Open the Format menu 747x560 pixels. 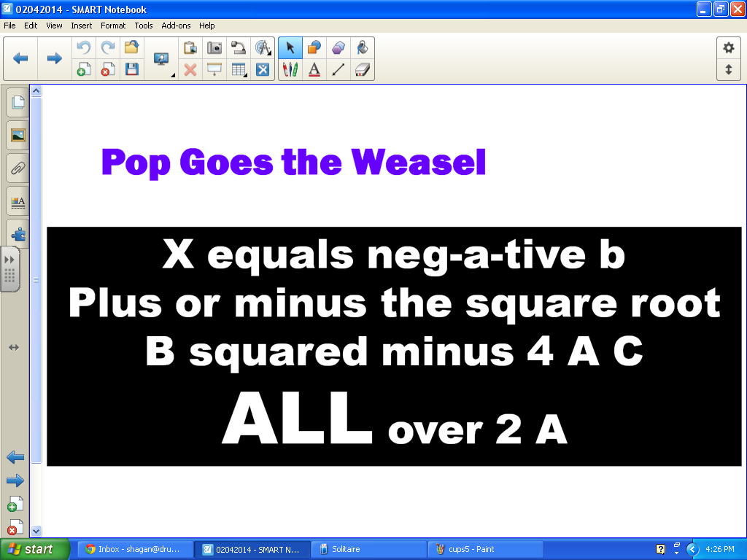pyautogui.click(x=112, y=26)
